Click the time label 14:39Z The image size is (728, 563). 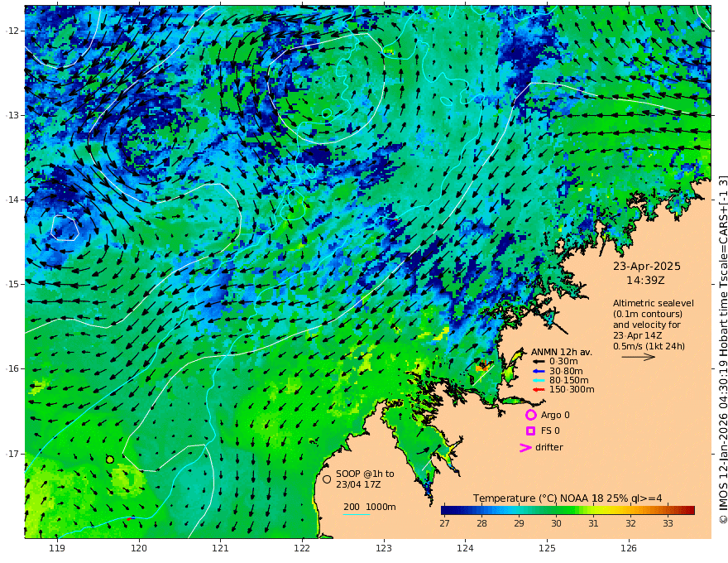point(645,281)
